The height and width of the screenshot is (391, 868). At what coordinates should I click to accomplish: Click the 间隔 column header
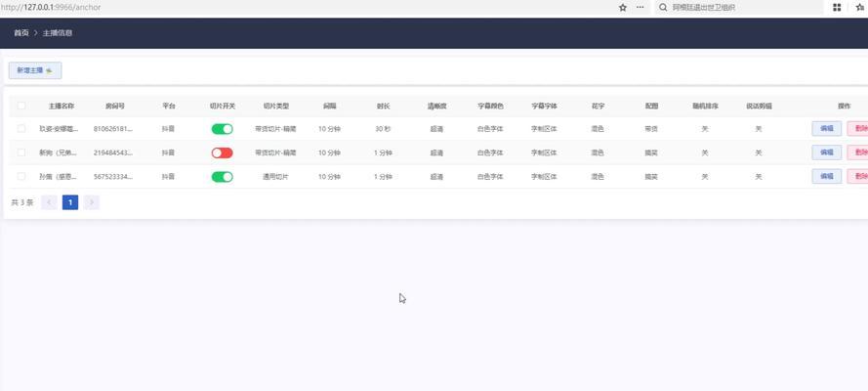329,106
